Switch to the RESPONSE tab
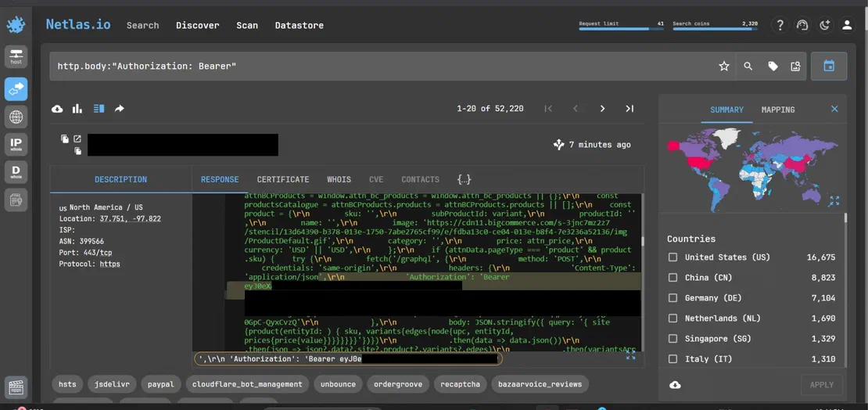This screenshot has width=868, height=410. click(220, 179)
